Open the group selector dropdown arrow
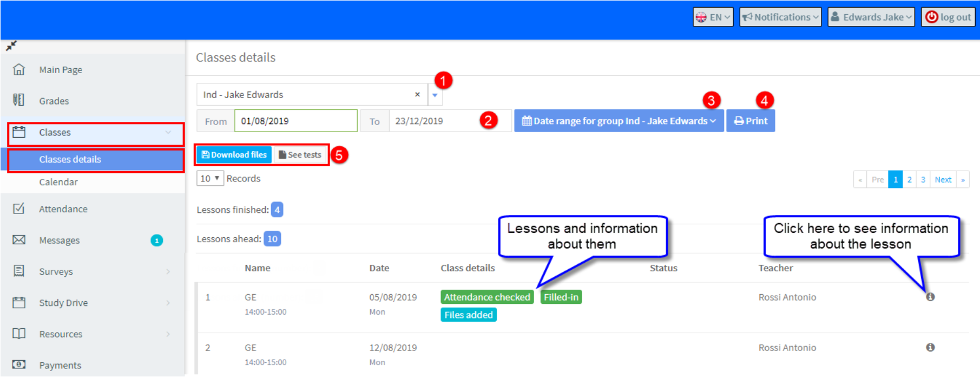This screenshot has height=377, width=980. pyautogui.click(x=435, y=95)
